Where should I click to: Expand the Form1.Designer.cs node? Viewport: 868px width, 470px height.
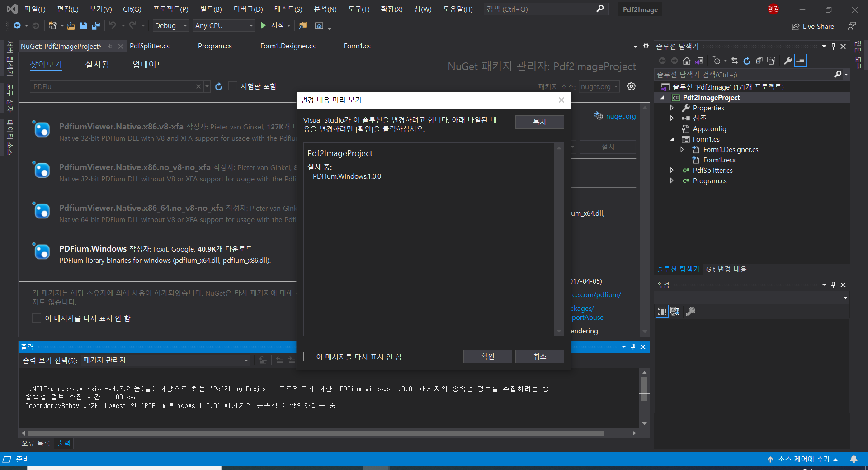[682, 149]
